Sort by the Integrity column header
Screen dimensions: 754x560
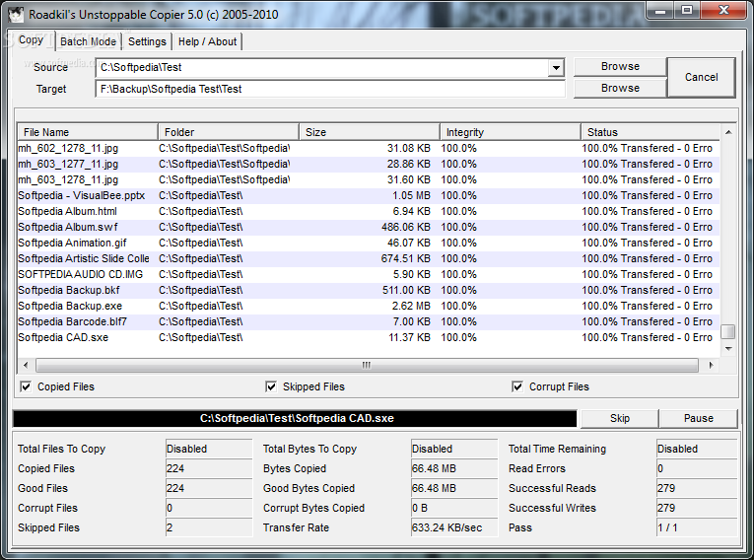coord(510,132)
